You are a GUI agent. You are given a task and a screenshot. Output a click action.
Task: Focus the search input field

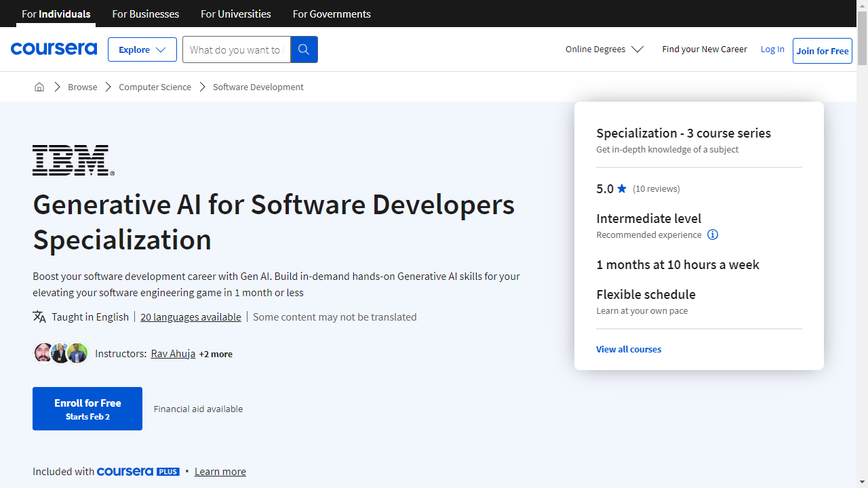(236, 49)
